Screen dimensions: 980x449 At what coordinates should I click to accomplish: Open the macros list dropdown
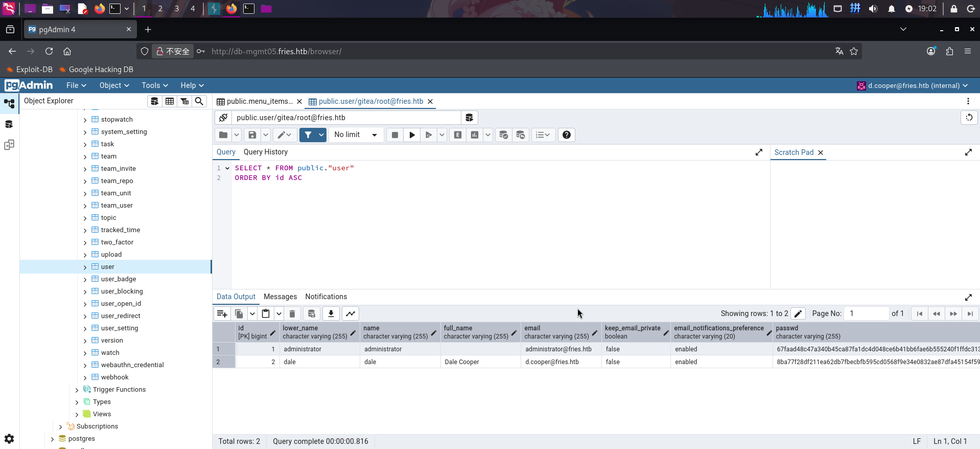pos(543,135)
